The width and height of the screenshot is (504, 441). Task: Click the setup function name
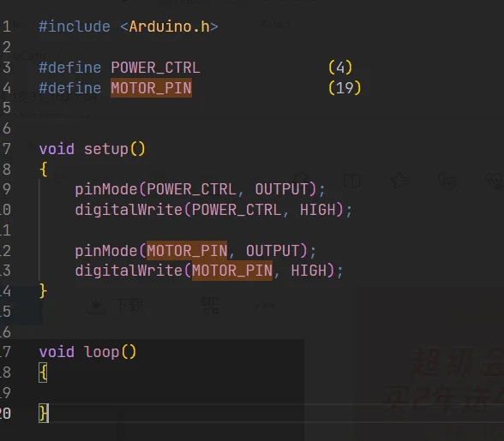[106, 149]
